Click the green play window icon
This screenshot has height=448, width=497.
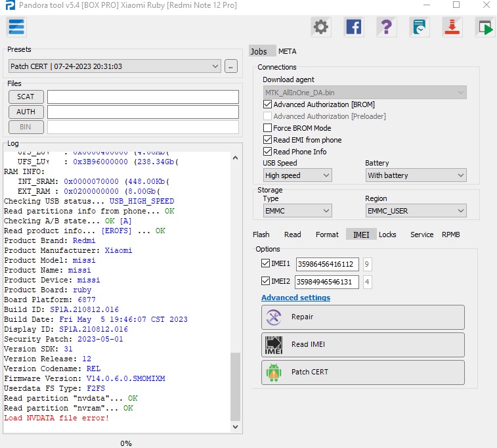(485, 27)
